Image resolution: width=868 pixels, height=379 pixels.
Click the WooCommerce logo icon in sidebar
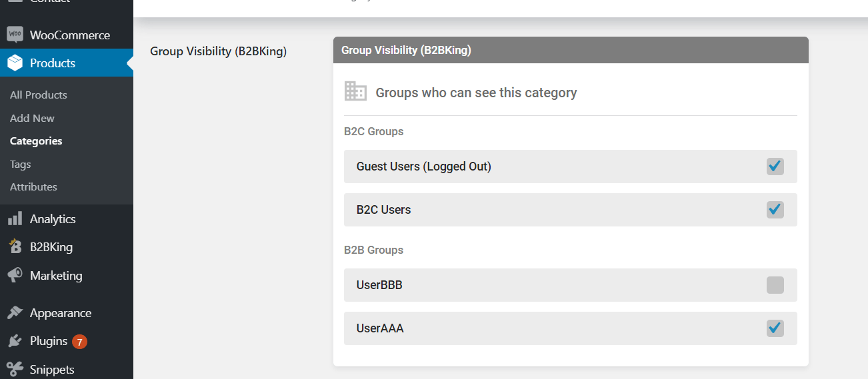(x=15, y=35)
